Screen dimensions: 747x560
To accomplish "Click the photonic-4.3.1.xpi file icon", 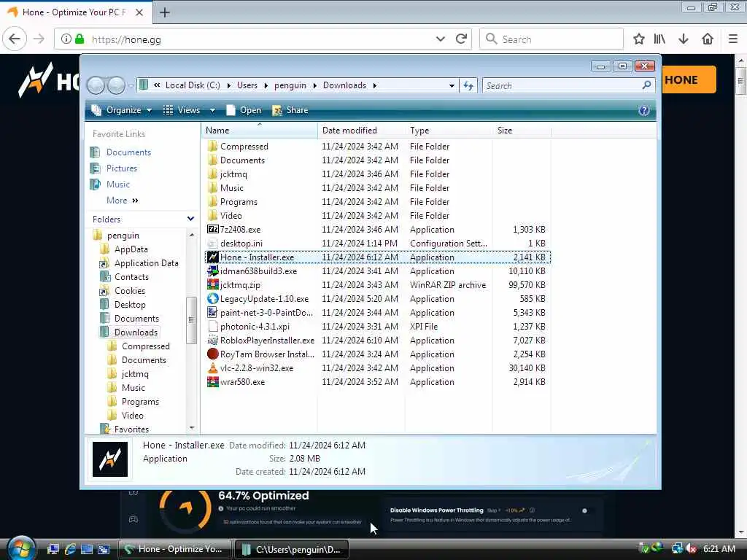I will click(212, 326).
